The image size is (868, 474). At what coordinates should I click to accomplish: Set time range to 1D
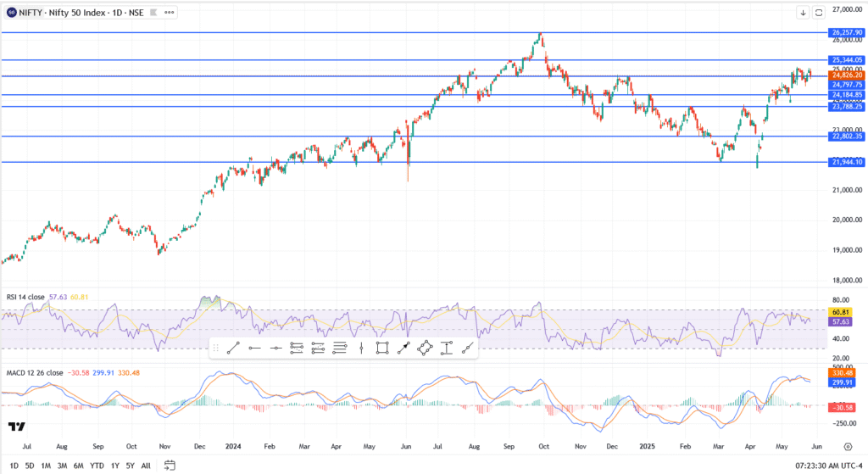14,466
